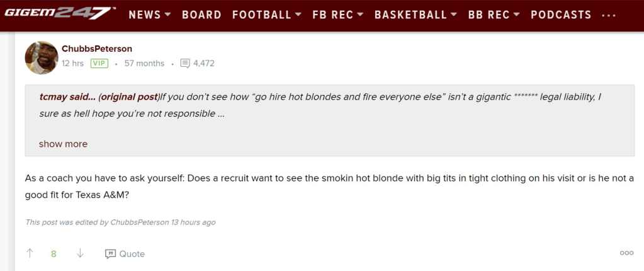Open the post options ellipsis menu
Image resolution: width=644 pixels, height=271 pixels.
tap(626, 253)
